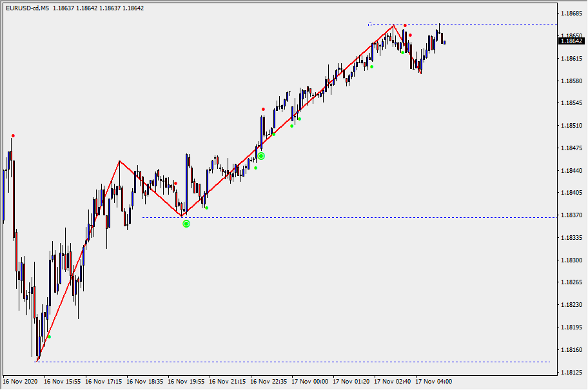Click the circled green marker below the 1.18370 line
This screenshot has height=390, width=588.
pyautogui.click(x=186, y=224)
